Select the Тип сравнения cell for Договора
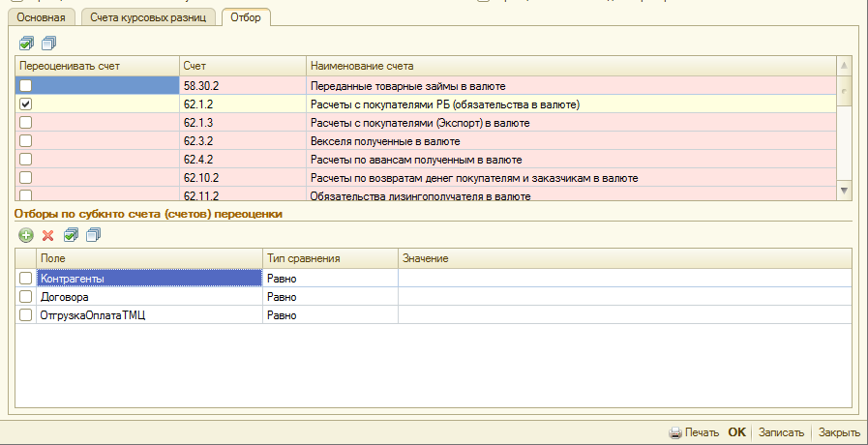The height and width of the screenshot is (445, 868). coord(330,297)
